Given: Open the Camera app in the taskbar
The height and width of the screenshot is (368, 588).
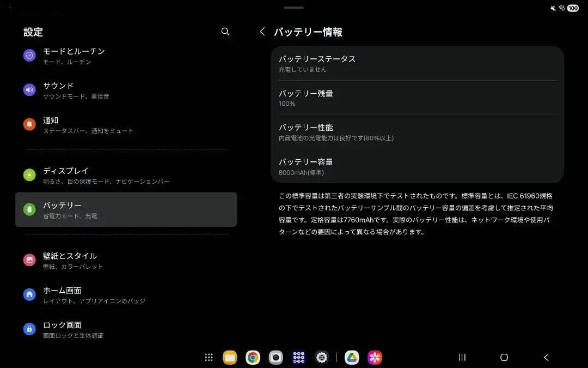Looking at the screenshot, I should [275, 357].
